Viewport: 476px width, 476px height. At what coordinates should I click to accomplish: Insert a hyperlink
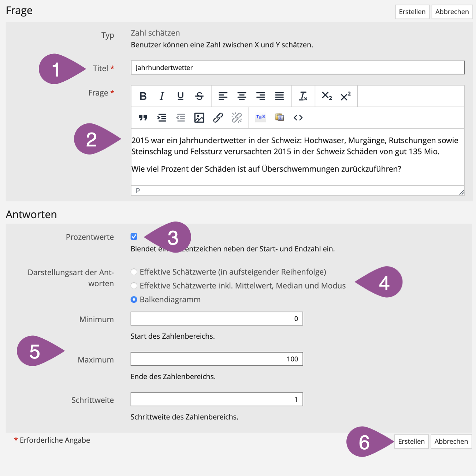(x=218, y=118)
